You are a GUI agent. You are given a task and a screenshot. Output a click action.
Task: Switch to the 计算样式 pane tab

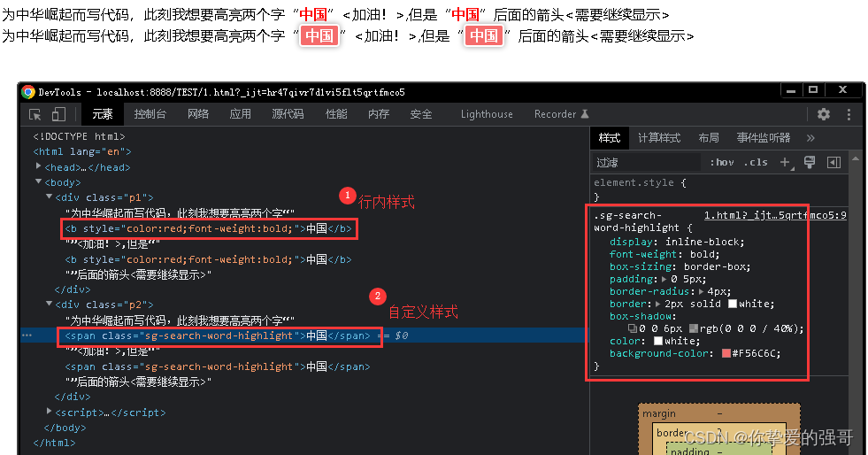coord(659,138)
